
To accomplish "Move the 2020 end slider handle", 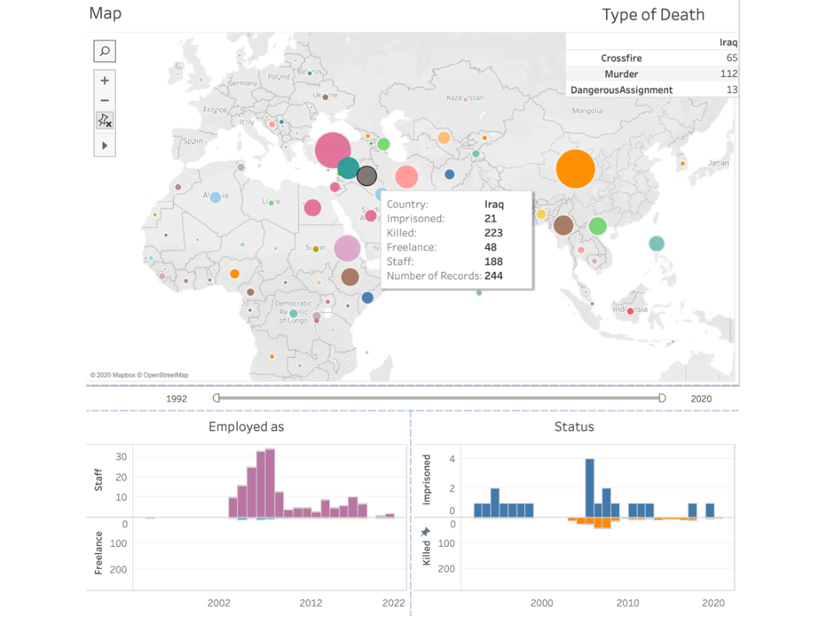I will [x=662, y=398].
